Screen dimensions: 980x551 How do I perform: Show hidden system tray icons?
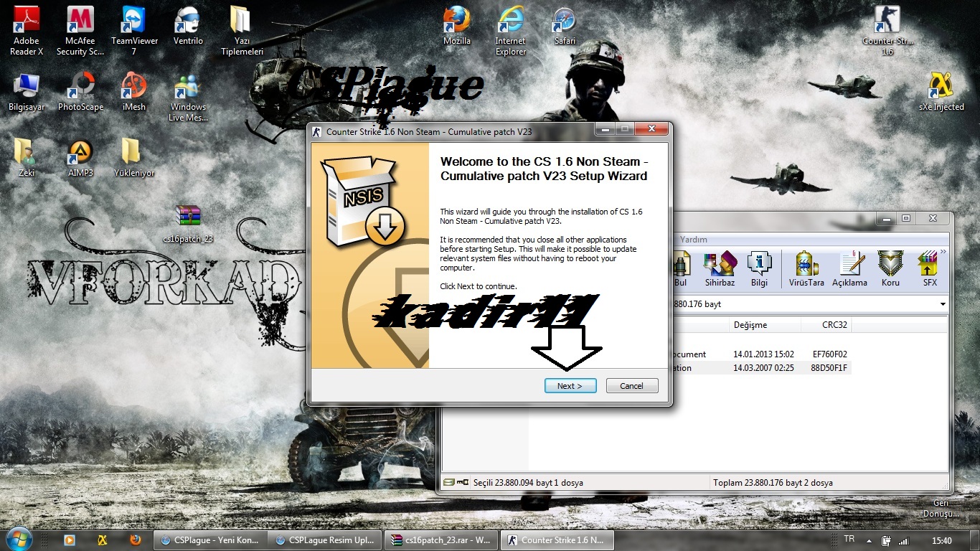tap(869, 540)
